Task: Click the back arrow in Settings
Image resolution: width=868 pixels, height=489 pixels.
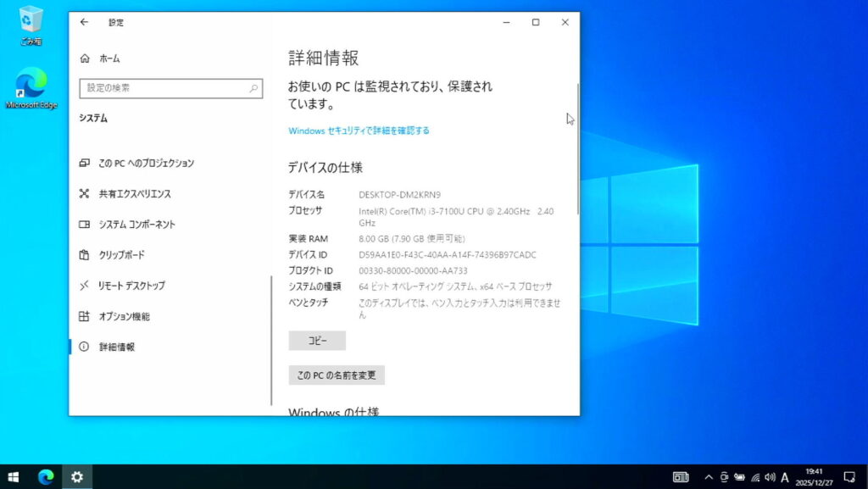Action: pyautogui.click(x=84, y=23)
